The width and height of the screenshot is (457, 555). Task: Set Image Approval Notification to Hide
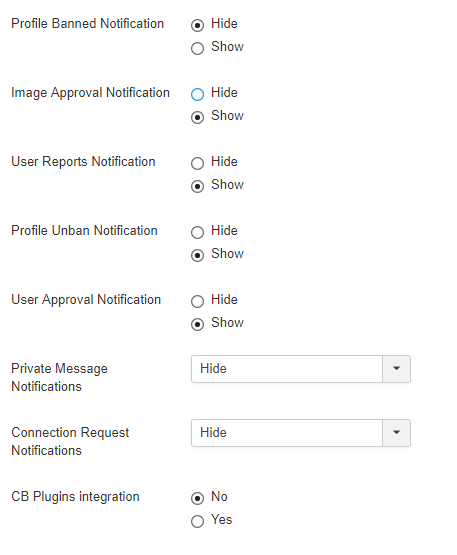click(x=198, y=95)
